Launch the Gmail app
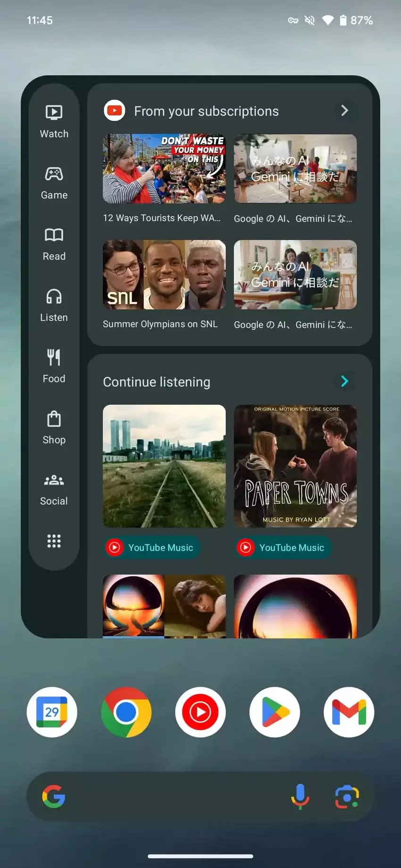The image size is (401, 868). pyautogui.click(x=349, y=712)
